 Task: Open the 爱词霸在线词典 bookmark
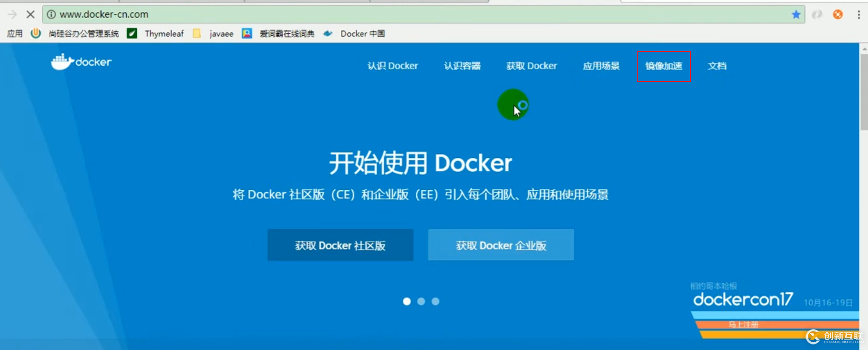pyautogui.click(x=286, y=33)
